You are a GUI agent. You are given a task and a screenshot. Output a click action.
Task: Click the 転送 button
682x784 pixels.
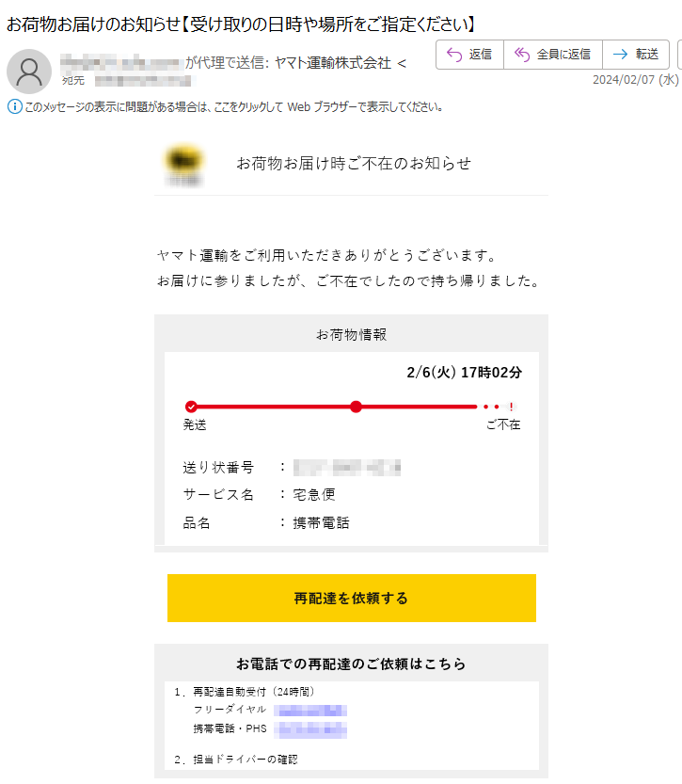[x=636, y=54]
